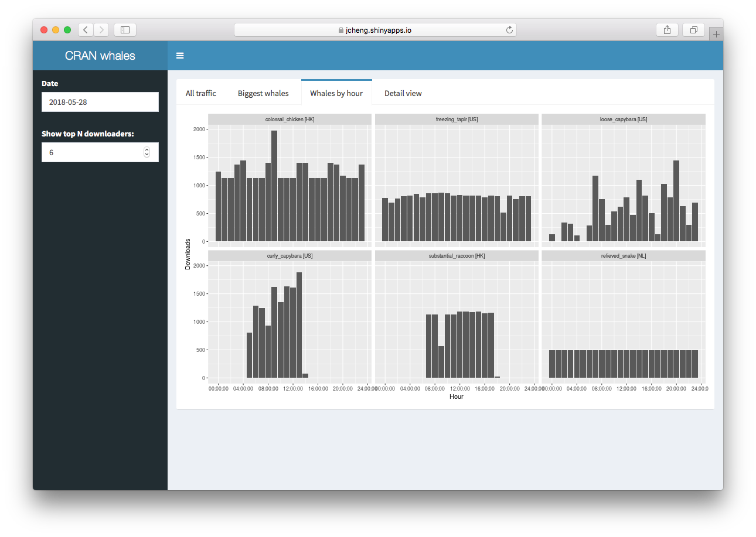Switch to the All traffic tab
This screenshot has width=756, height=537.
[x=200, y=93]
